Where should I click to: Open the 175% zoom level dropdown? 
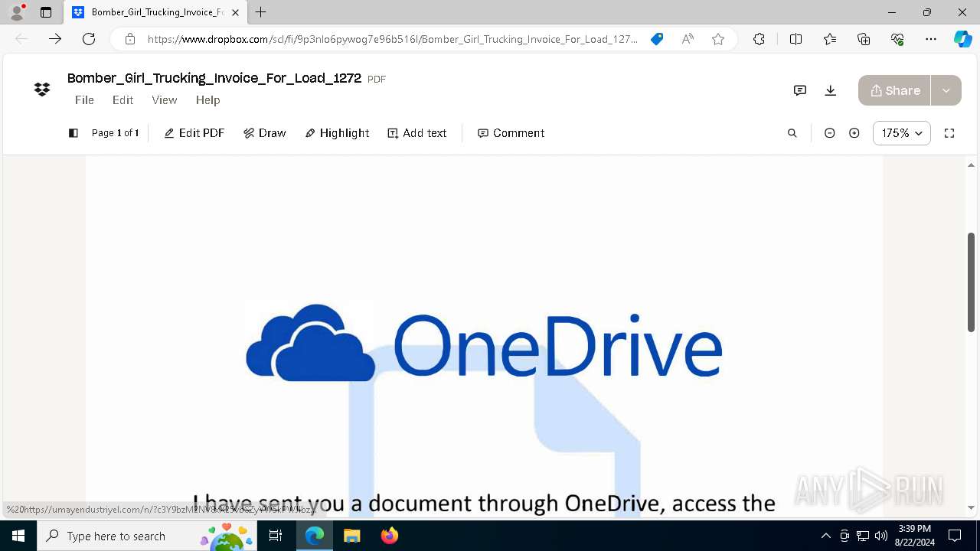[x=902, y=133]
